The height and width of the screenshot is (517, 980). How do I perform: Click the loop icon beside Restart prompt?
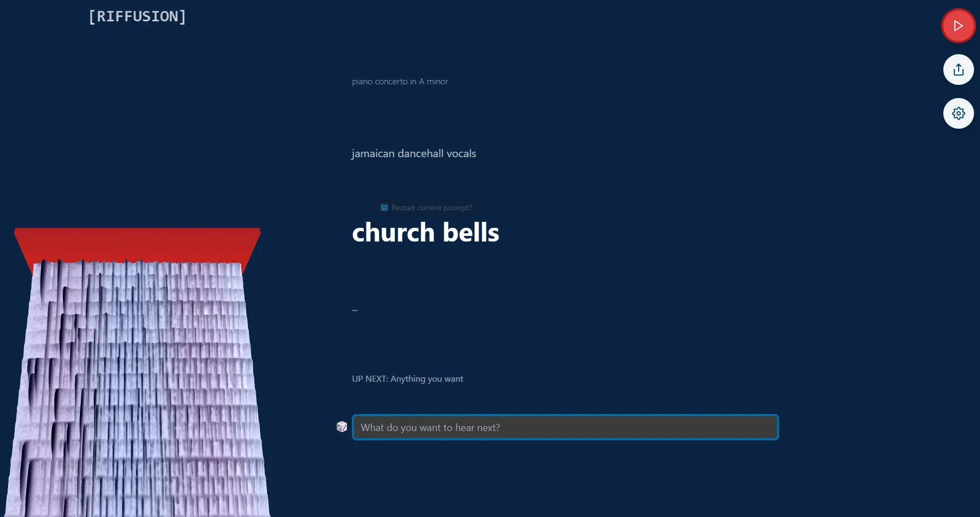pos(384,208)
